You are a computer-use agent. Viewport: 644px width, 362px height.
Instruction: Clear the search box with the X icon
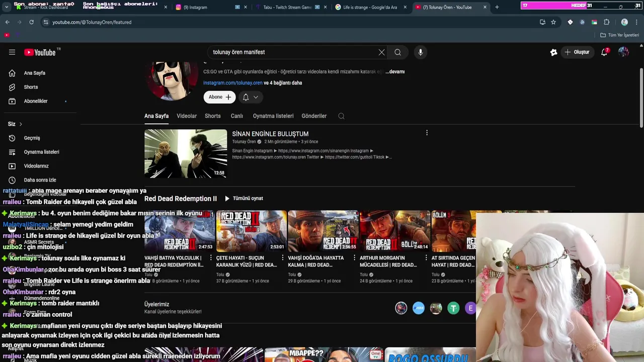381,52
